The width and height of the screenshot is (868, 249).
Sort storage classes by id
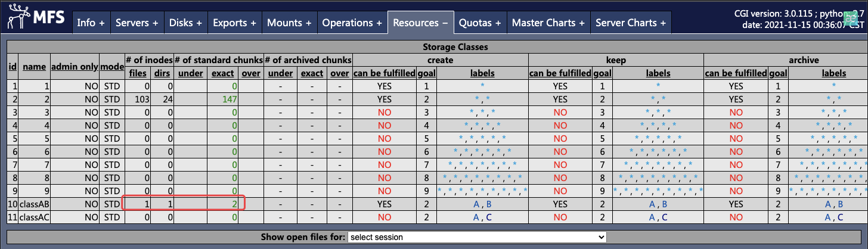(13, 67)
